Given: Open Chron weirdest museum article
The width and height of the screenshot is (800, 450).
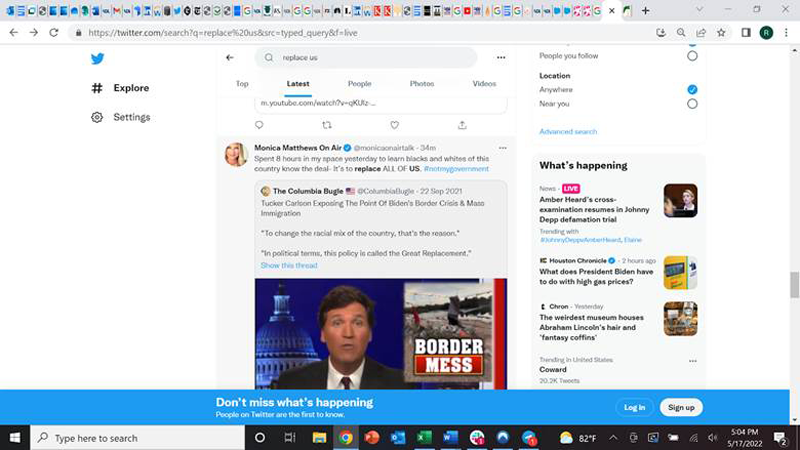Looking at the screenshot, I should coord(591,328).
